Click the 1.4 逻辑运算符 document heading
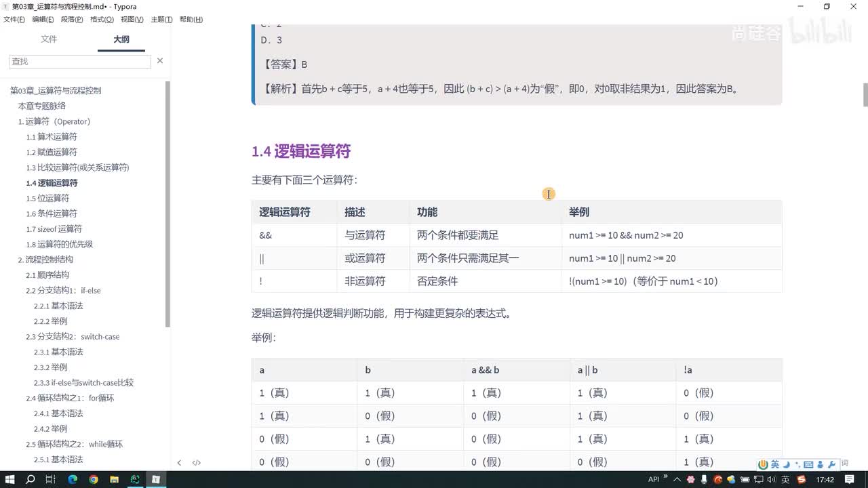 click(301, 151)
